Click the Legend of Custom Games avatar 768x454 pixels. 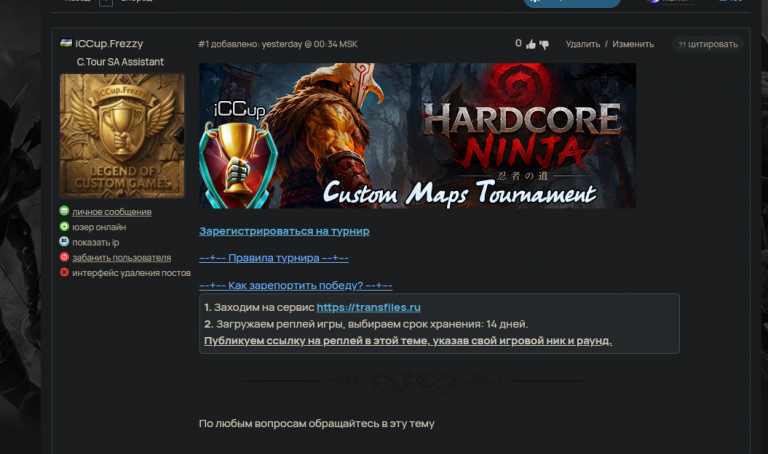pyautogui.click(x=122, y=136)
